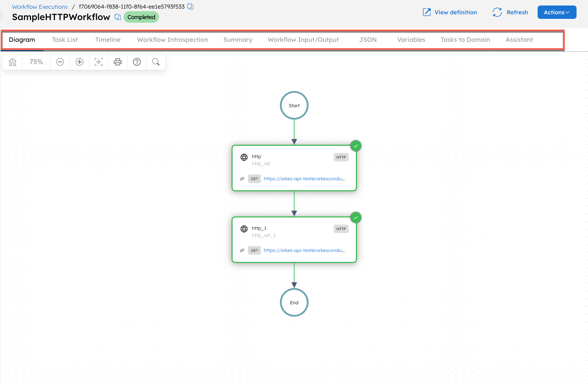Copy the SampleHTTPWorkflow name

point(117,17)
